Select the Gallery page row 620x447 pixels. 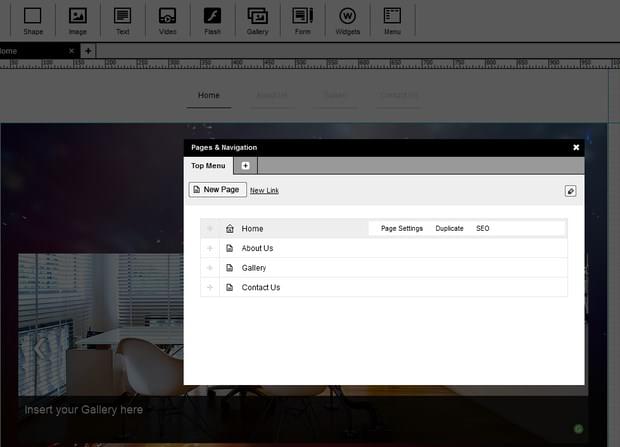coord(384,268)
